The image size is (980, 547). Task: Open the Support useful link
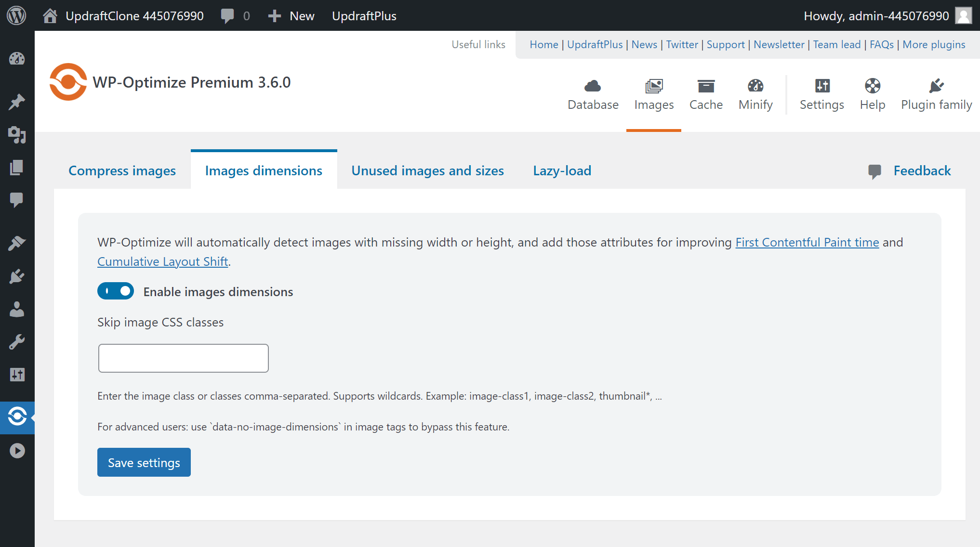pyautogui.click(x=726, y=45)
